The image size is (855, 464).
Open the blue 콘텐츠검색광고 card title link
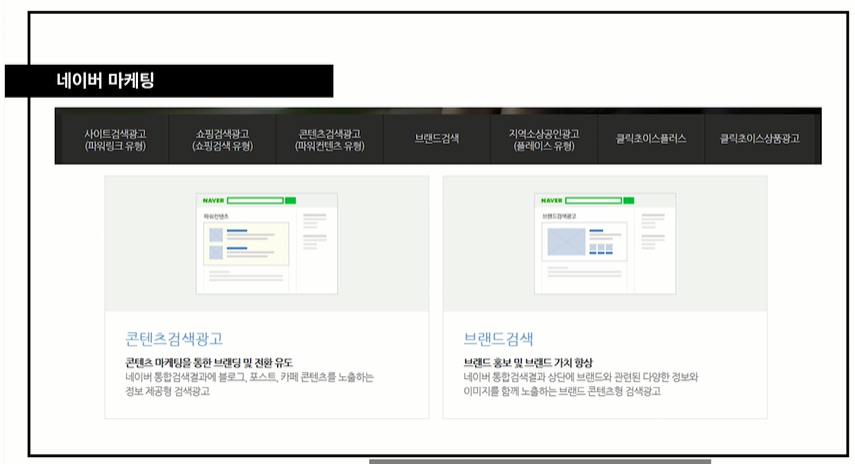click(174, 339)
